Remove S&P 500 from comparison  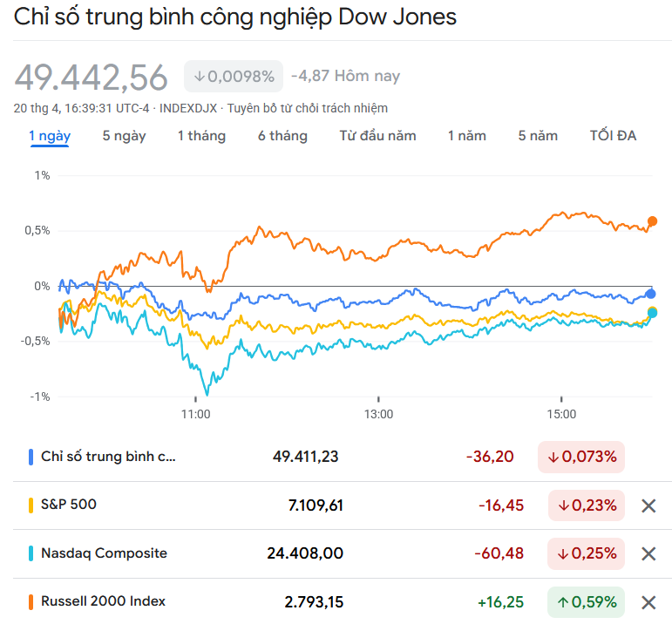point(648,505)
